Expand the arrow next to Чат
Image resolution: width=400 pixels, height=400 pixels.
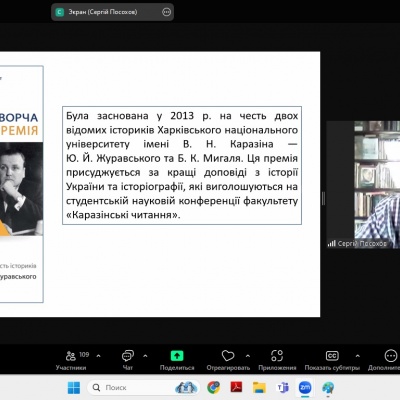(145, 356)
